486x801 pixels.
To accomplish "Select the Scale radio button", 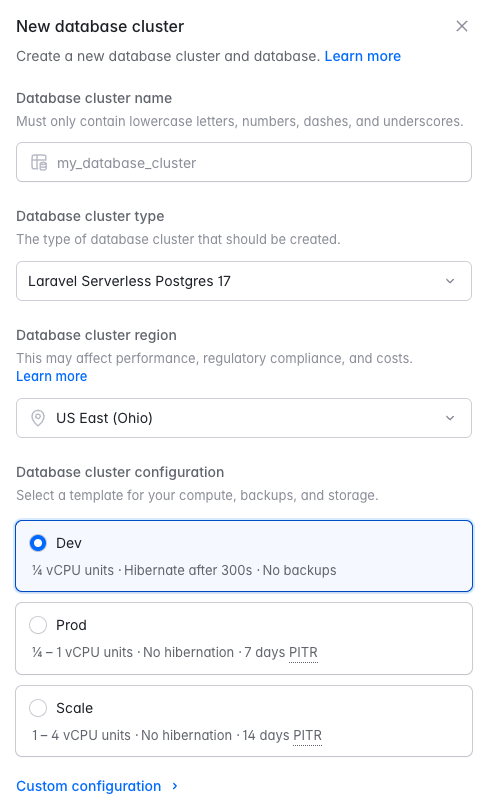I will [x=38, y=708].
